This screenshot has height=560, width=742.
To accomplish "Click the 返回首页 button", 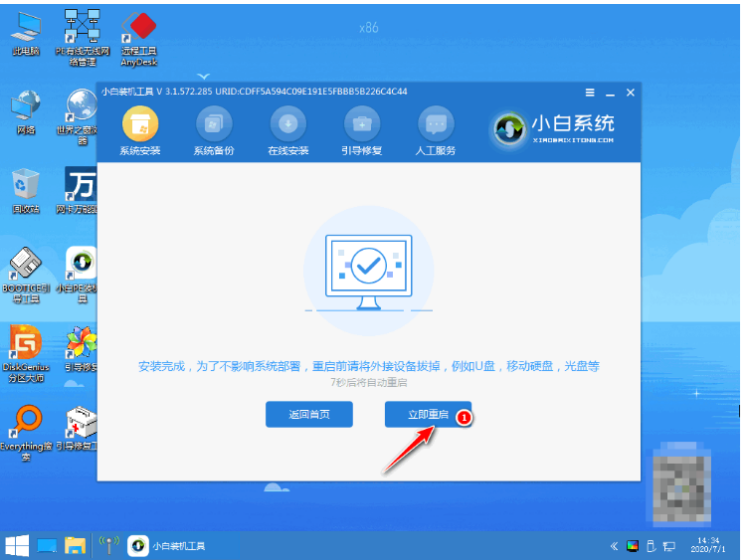I will pyautogui.click(x=309, y=414).
